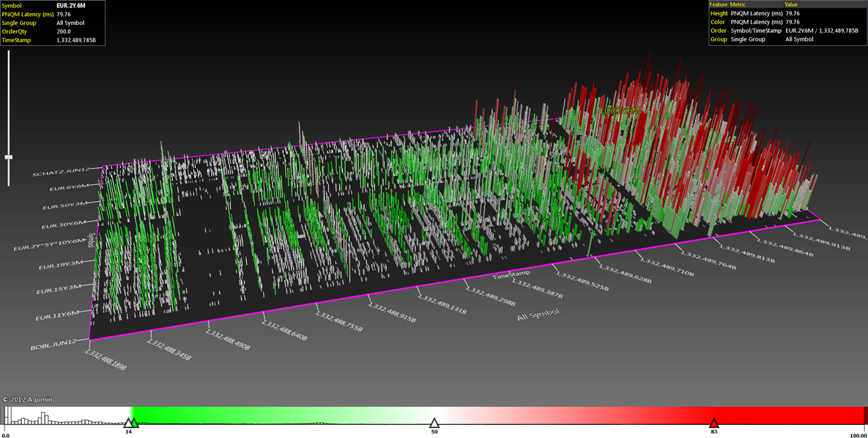Select the red triangle marker at 83
Viewport: 868px width, 438px height.
(714, 423)
